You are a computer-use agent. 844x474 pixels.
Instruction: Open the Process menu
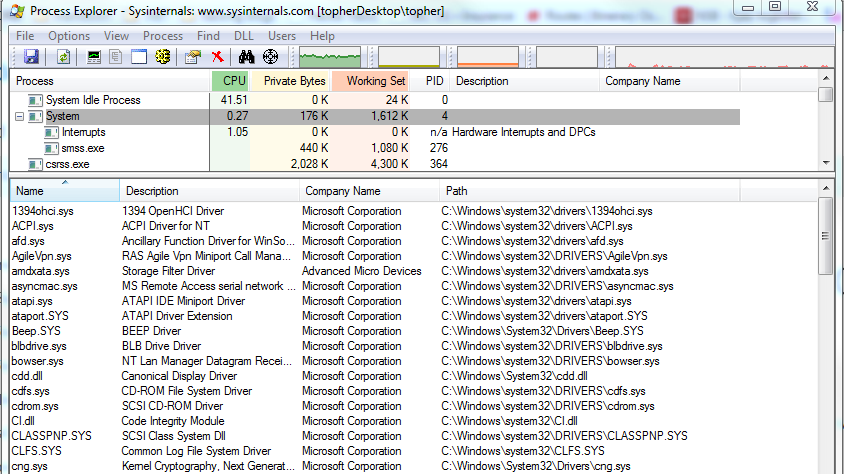click(163, 36)
